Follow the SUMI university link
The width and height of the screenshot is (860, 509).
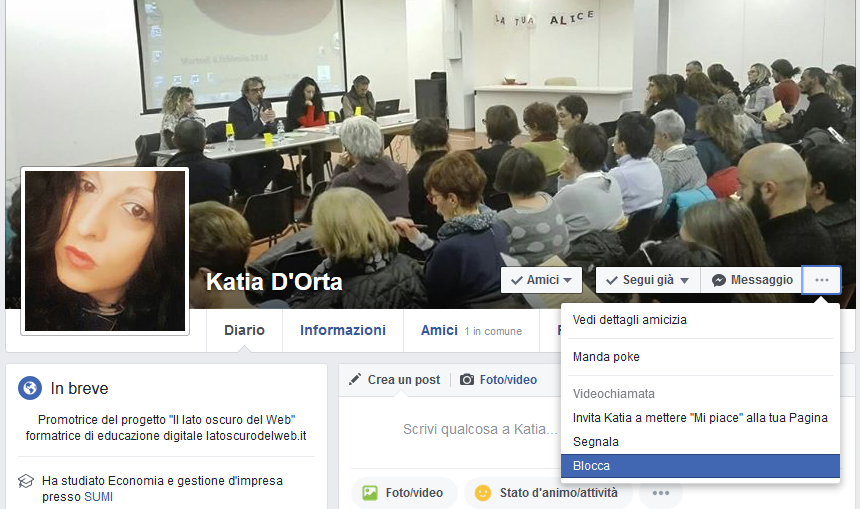(x=99, y=497)
